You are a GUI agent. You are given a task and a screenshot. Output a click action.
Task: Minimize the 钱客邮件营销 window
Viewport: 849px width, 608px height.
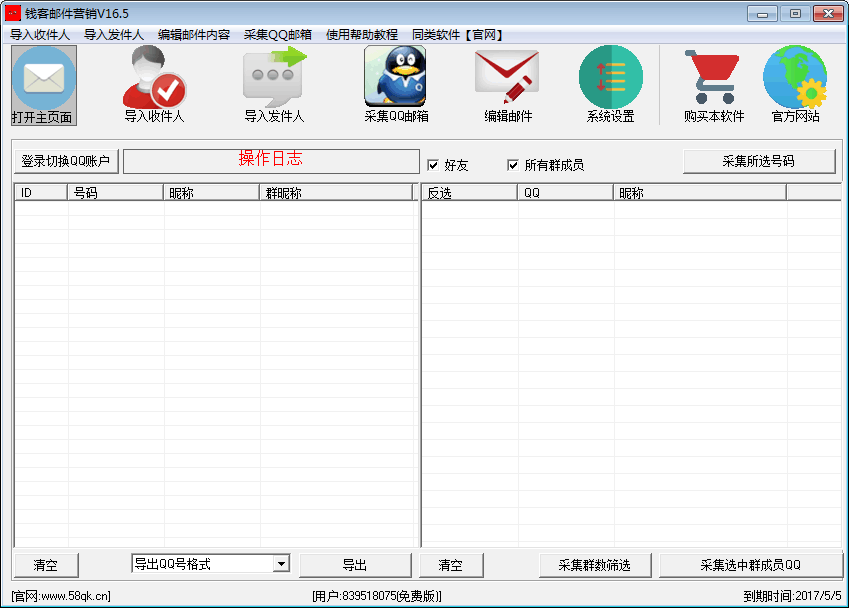762,14
